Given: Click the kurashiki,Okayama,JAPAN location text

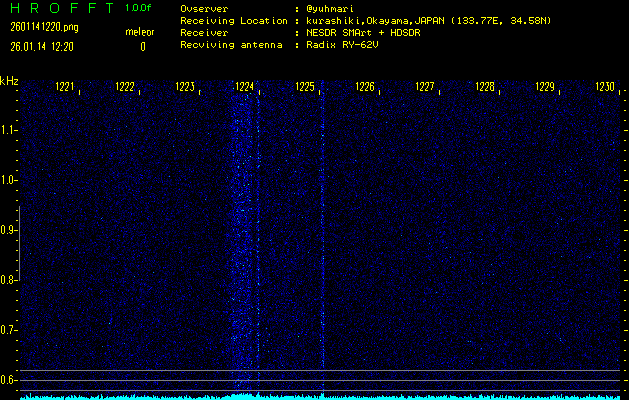Looking at the screenshot, I should (x=428, y=21).
